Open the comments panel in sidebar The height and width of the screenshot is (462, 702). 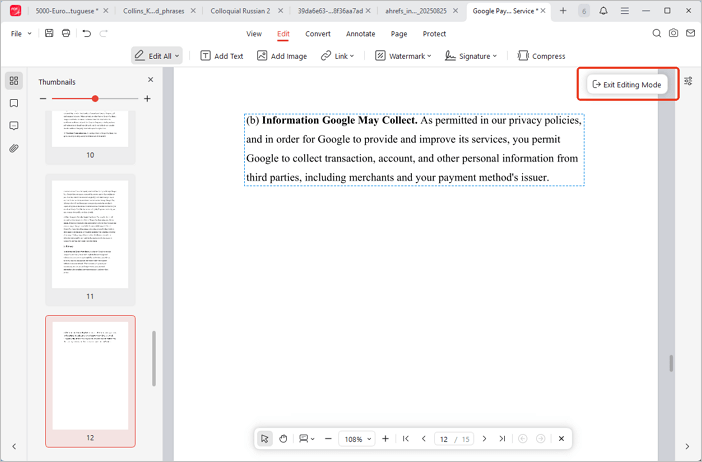[x=14, y=126]
